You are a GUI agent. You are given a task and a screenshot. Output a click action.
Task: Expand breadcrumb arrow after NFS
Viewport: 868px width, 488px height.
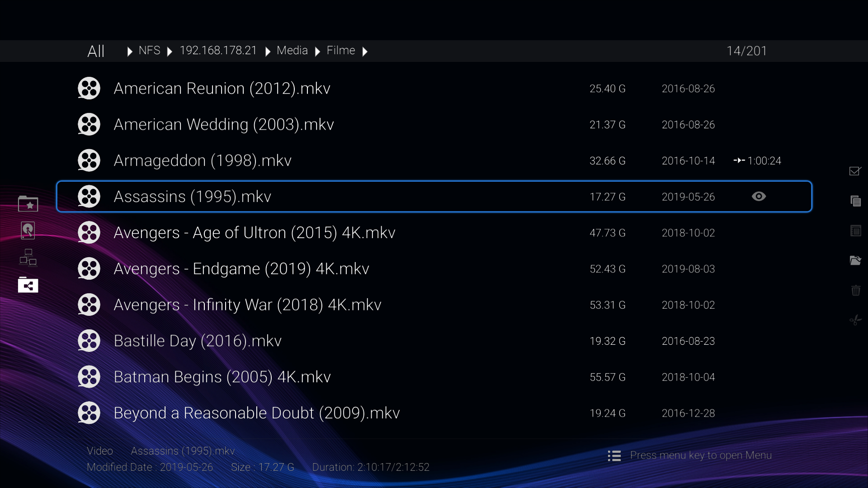170,52
